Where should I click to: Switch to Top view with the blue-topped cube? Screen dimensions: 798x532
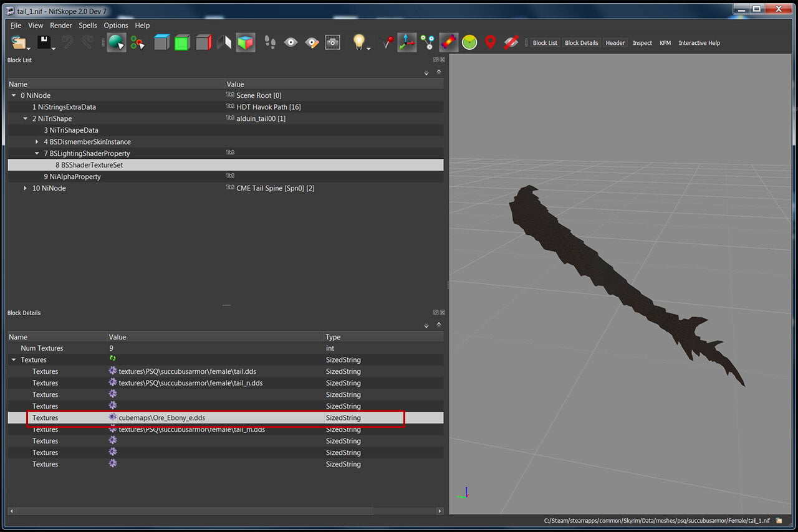162,42
